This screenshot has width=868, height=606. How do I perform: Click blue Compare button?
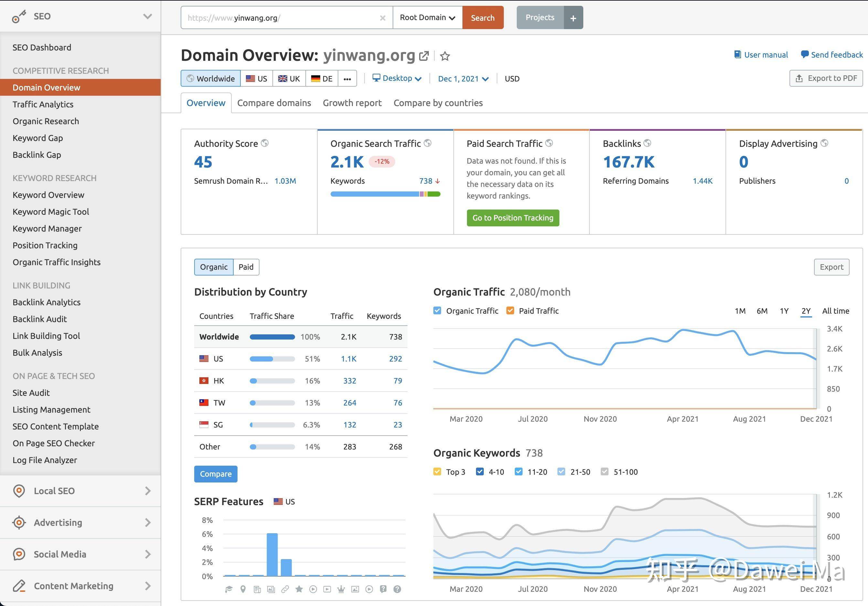216,474
